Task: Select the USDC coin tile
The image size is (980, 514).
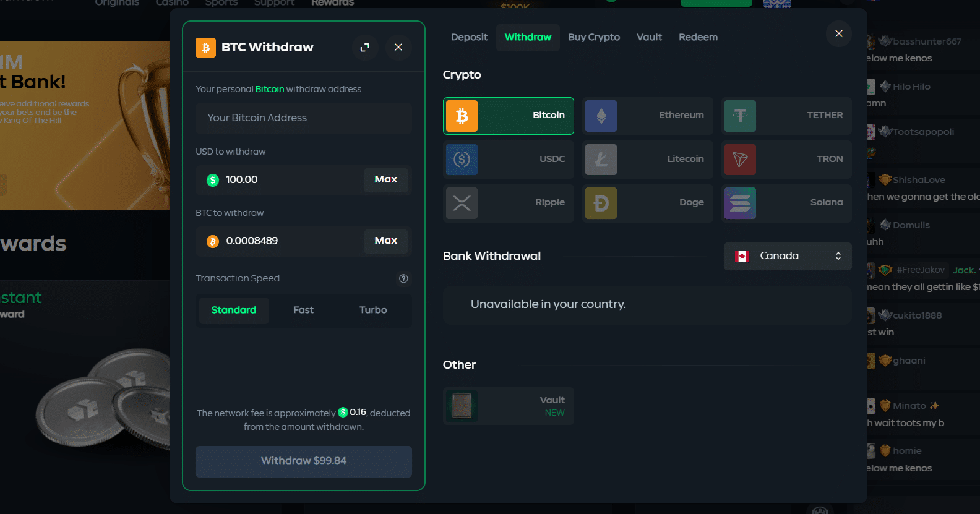Action: (x=508, y=160)
